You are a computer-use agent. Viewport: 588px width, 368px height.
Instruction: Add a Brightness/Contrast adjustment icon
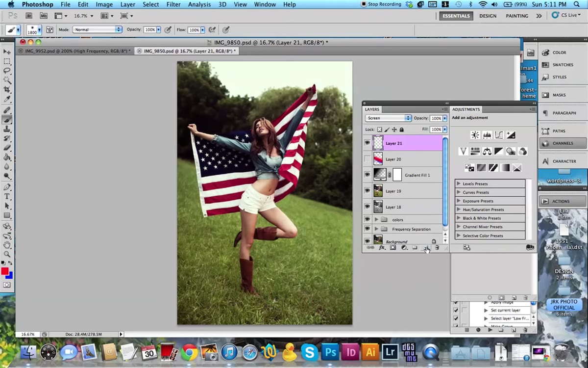(x=475, y=135)
